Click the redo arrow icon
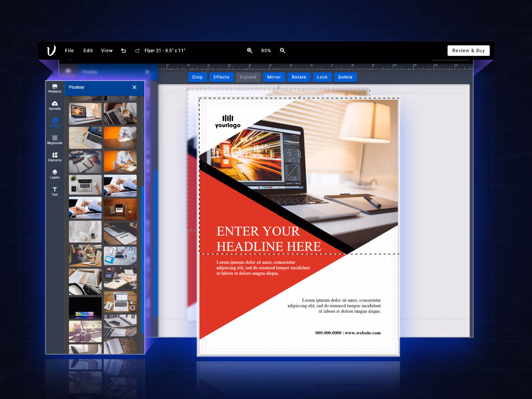532x399 pixels. [x=137, y=50]
